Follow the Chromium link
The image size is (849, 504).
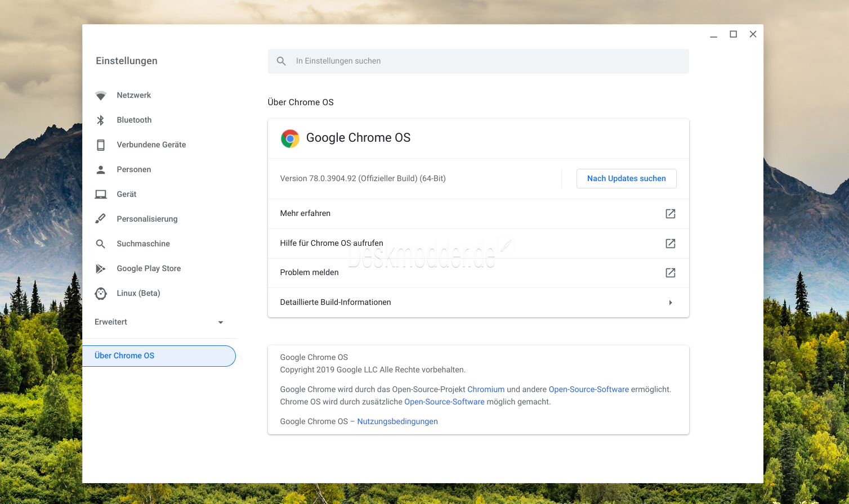(x=486, y=389)
